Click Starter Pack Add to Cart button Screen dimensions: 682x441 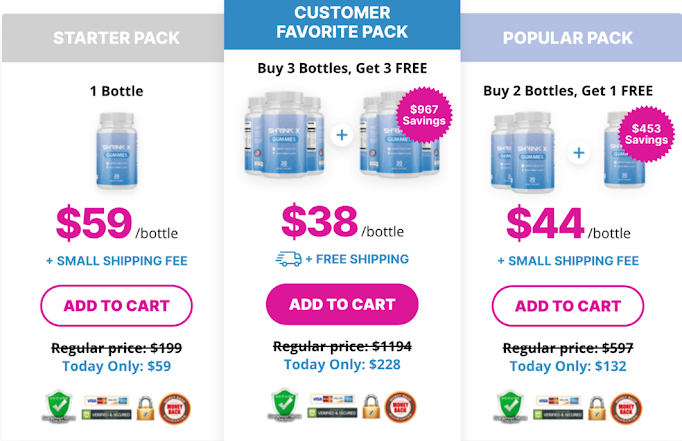click(116, 306)
